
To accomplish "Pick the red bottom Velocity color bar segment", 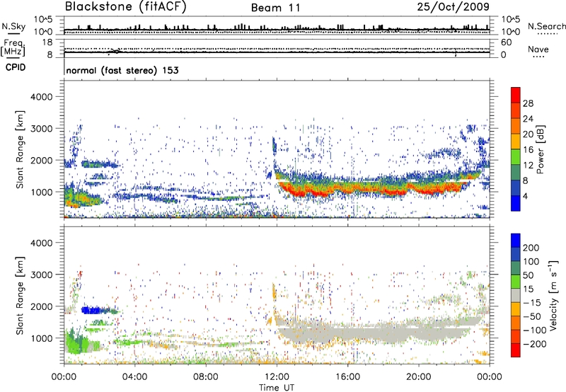I will [516, 350].
